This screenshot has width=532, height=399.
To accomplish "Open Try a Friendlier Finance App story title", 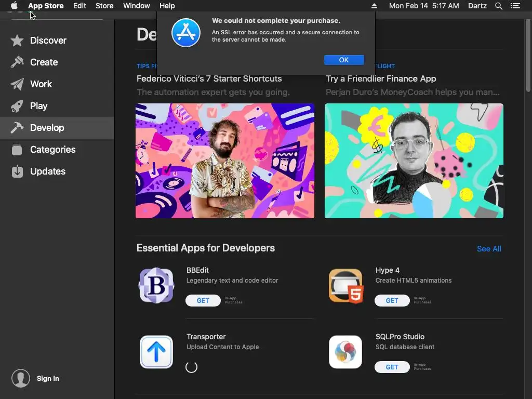I will tap(381, 79).
